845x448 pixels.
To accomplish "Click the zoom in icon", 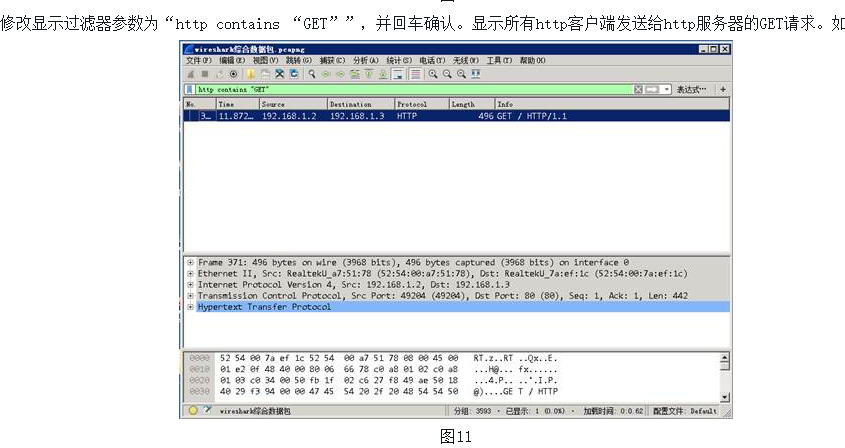I will pyautogui.click(x=433, y=74).
